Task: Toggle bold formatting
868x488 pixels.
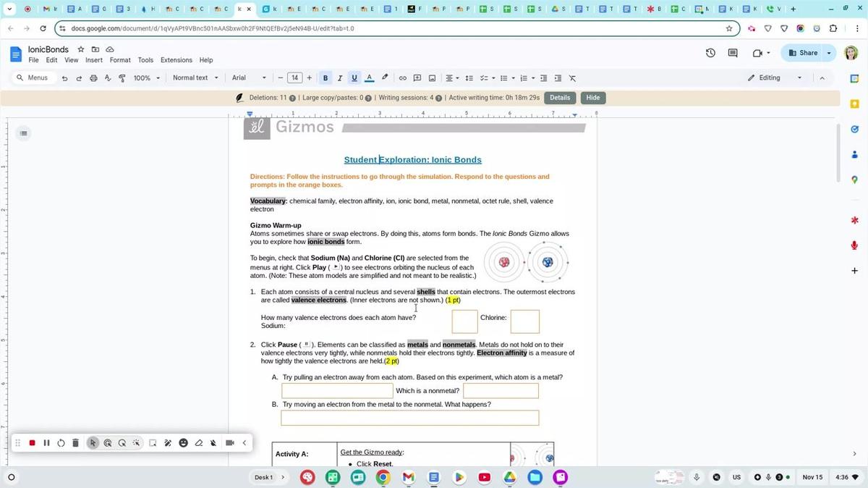Action: point(325,78)
